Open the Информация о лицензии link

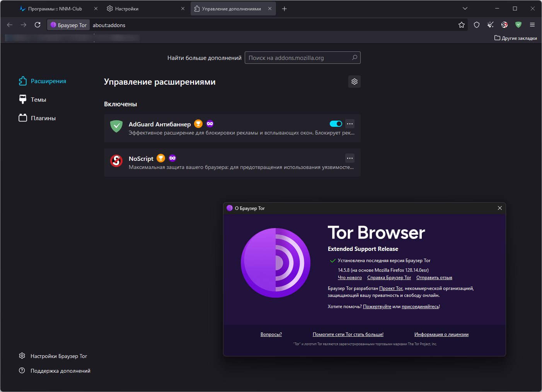pos(441,334)
